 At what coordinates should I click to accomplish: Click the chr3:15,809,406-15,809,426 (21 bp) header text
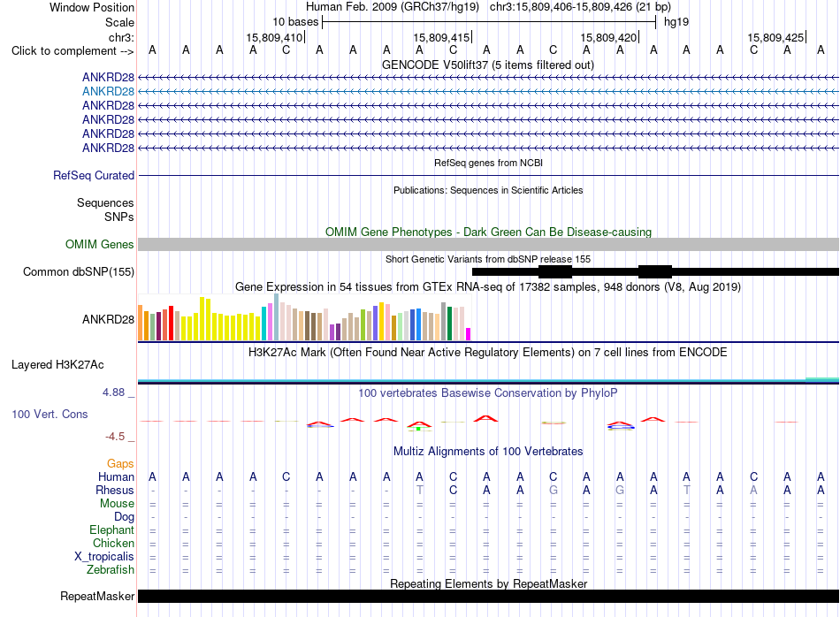pos(580,7)
